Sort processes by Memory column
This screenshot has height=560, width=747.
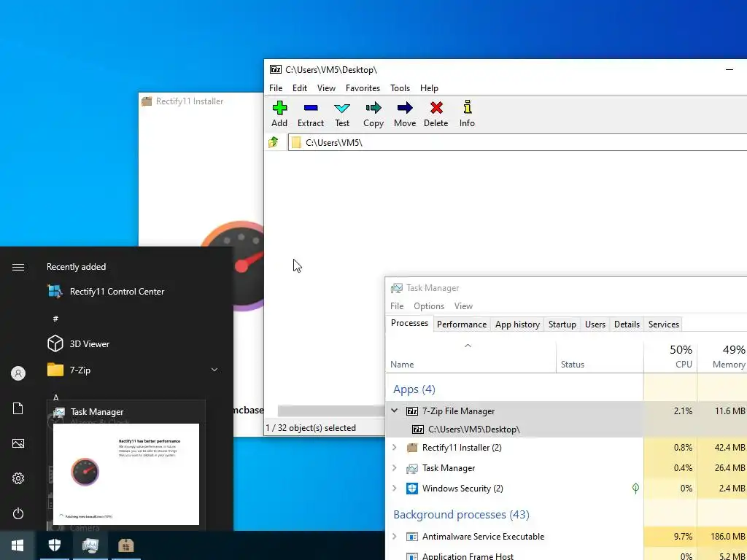(721, 356)
